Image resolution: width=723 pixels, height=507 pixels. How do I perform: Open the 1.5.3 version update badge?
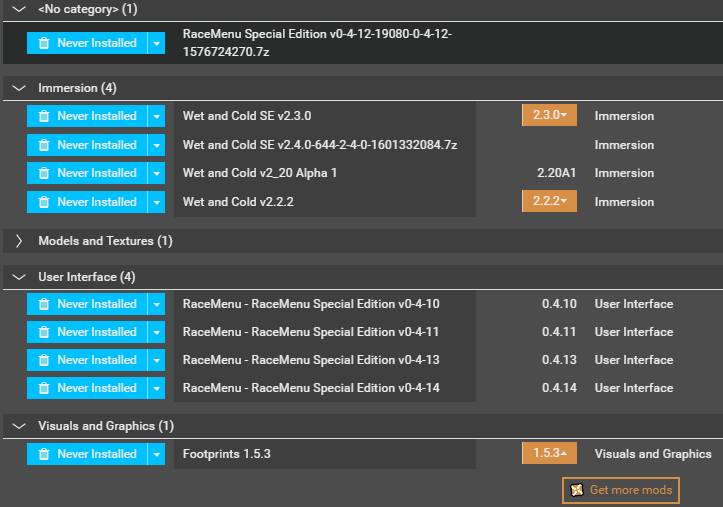click(549, 453)
